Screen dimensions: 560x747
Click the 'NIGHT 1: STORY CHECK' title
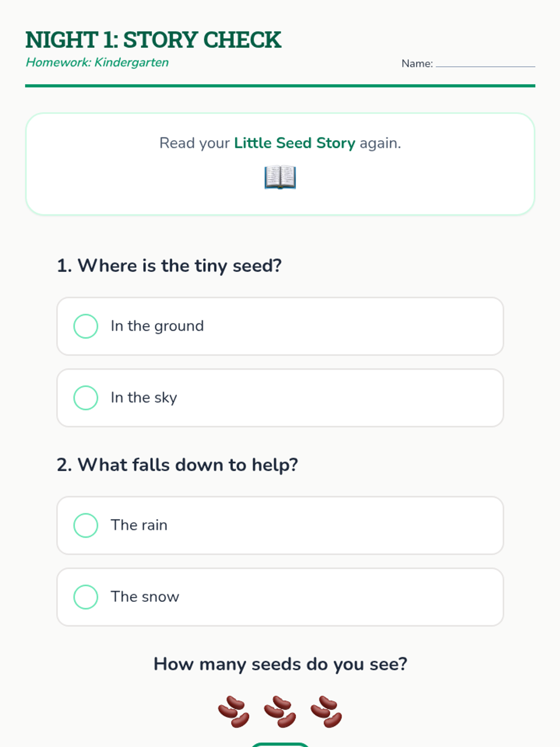(153, 40)
